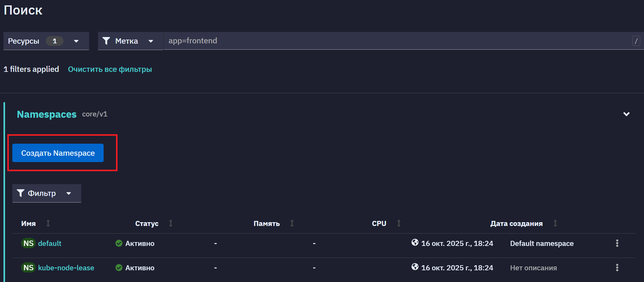Click creation date of kube-node-lease namespace
The width and height of the screenshot is (644, 282).
point(457,268)
